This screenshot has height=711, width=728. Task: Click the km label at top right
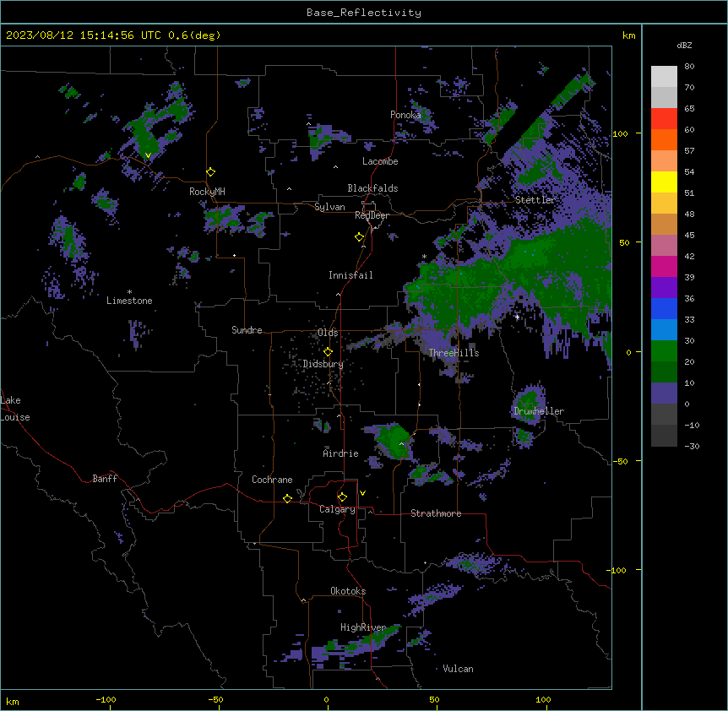pyautogui.click(x=629, y=35)
